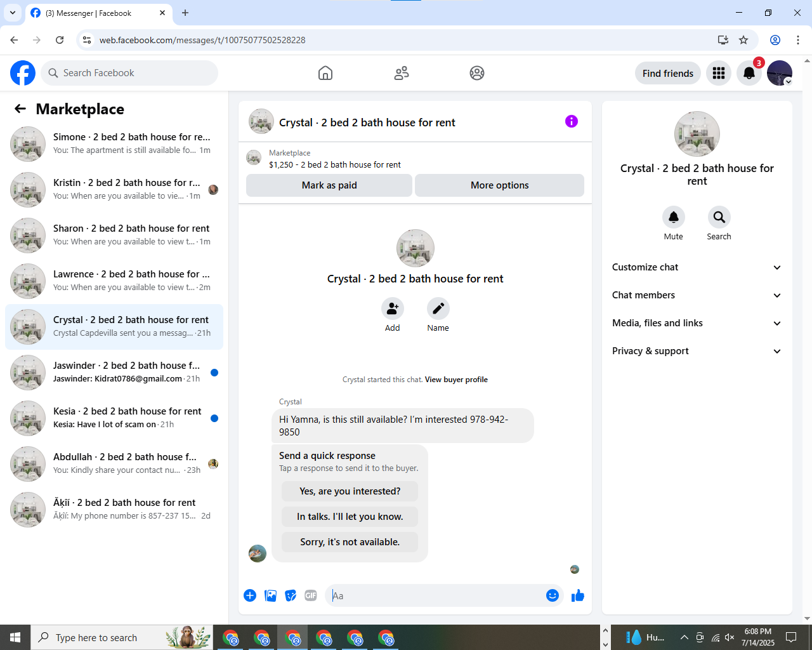The image size is (812, 650).
Task: Open the Windows notification center icon
Action: [791, 637]
